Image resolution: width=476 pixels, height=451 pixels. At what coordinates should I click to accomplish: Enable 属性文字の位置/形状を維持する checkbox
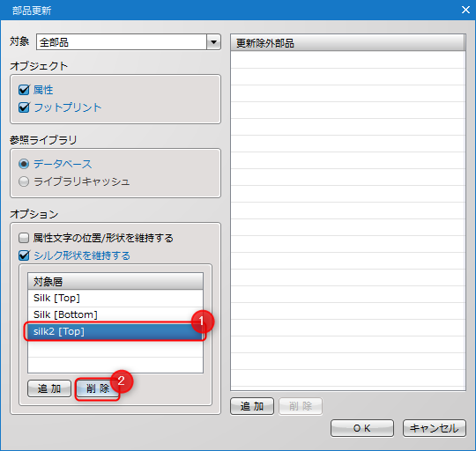(x=24, y=238)
